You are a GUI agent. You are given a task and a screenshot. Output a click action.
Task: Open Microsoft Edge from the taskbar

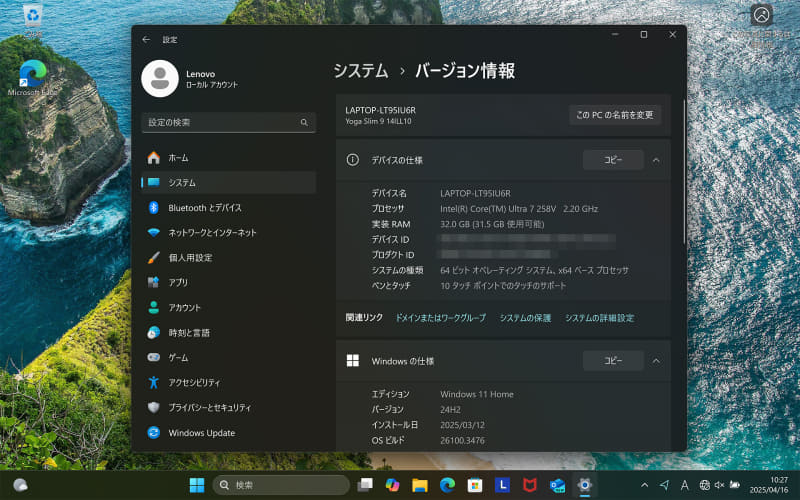coord(447,485)
